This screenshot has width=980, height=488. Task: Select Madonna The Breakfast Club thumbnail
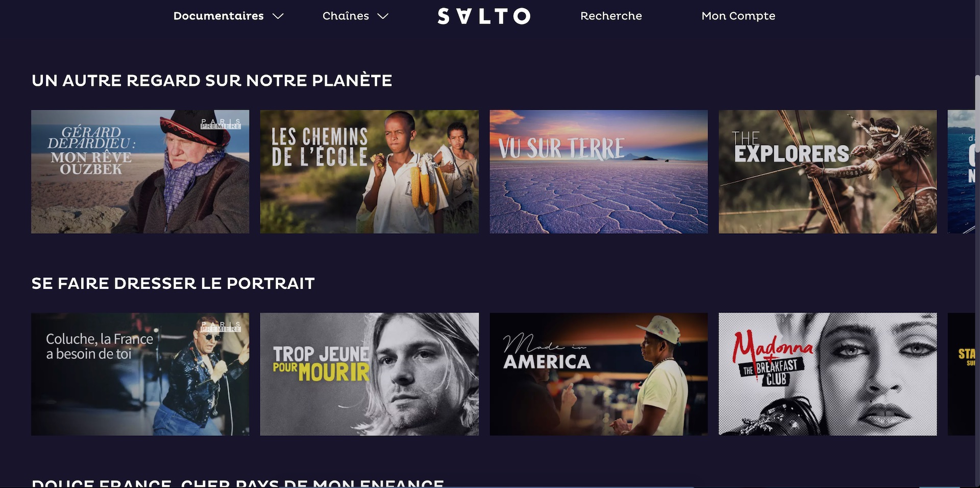828,374
